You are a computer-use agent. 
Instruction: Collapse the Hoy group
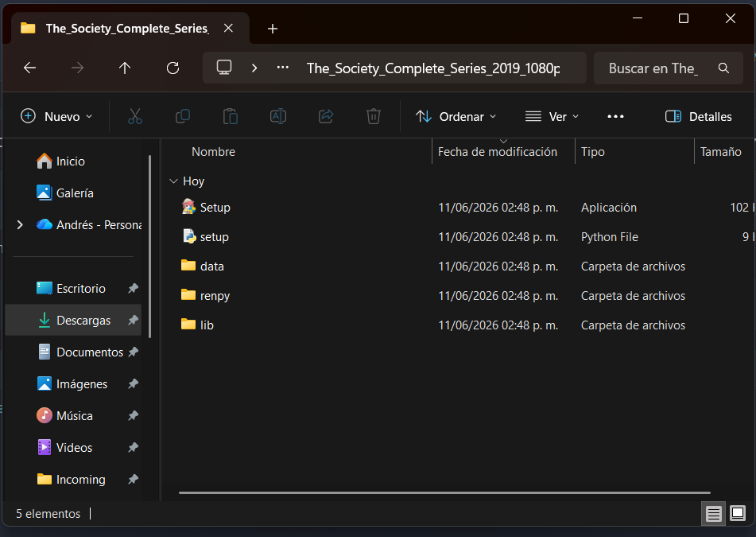tap(173, 181)
